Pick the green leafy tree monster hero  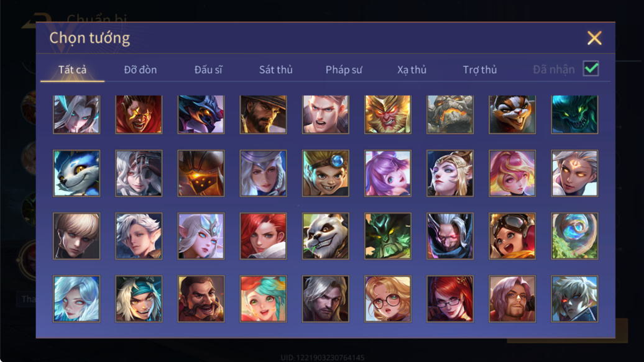click(x=387, y=236)
